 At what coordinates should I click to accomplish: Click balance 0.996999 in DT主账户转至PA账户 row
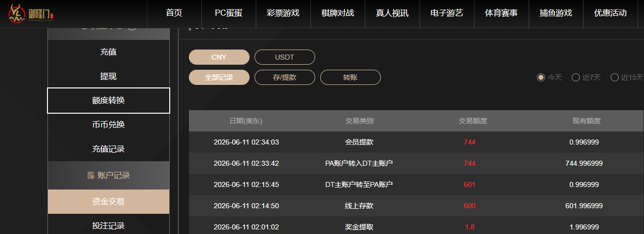584,184
